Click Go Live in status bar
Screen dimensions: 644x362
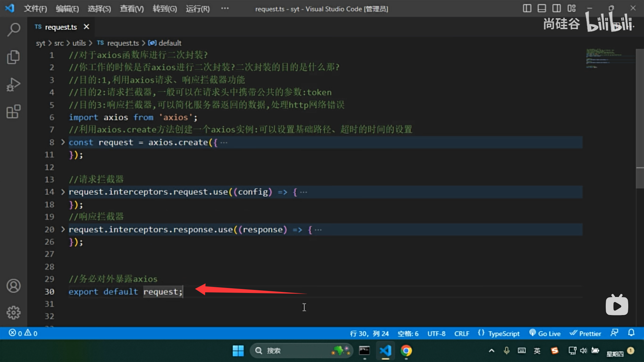click(545, 334)
